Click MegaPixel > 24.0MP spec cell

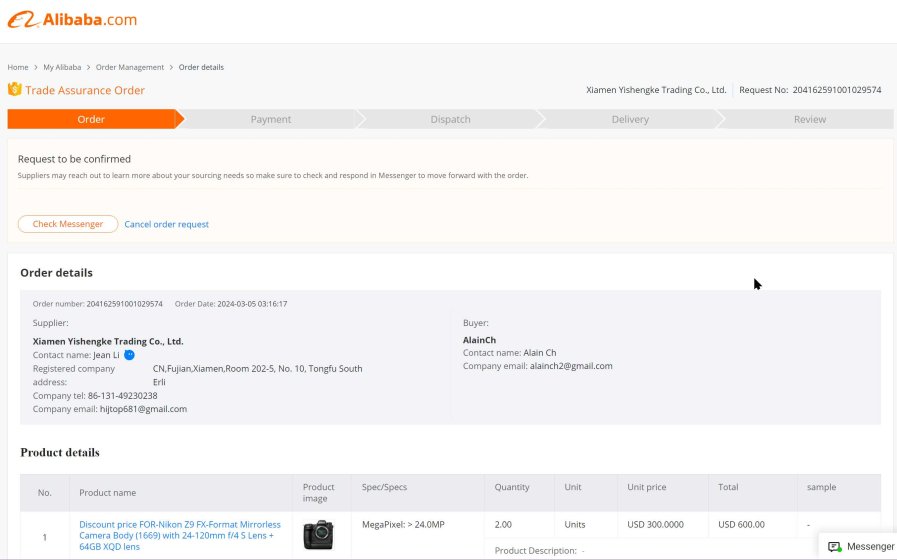click(403, 524)
